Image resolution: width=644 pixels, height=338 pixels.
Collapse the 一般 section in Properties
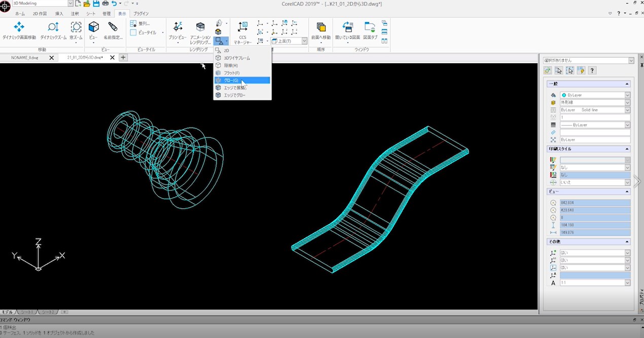coord(627,84)
